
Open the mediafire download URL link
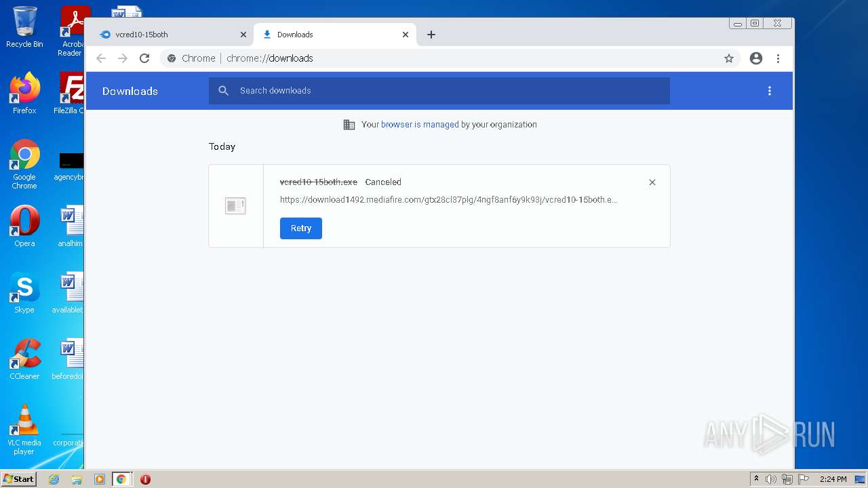pyautogui.click(x=448, y=200)
